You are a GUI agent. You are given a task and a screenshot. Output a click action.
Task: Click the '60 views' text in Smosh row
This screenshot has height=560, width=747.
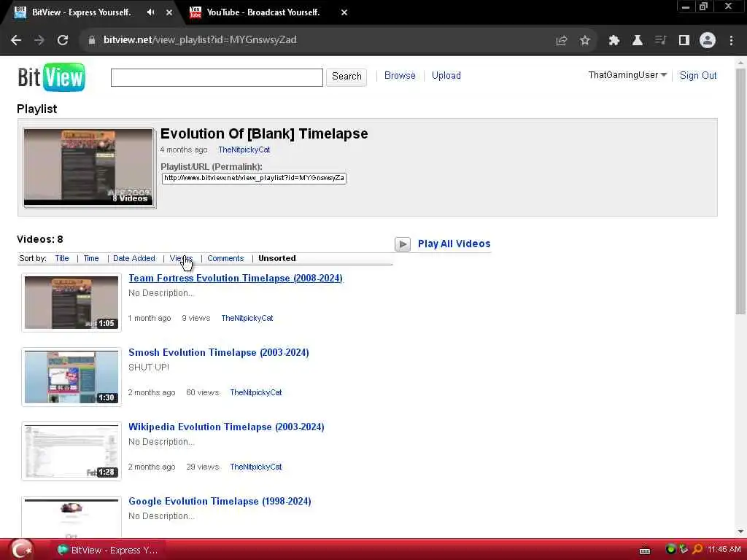pos(203,392)
